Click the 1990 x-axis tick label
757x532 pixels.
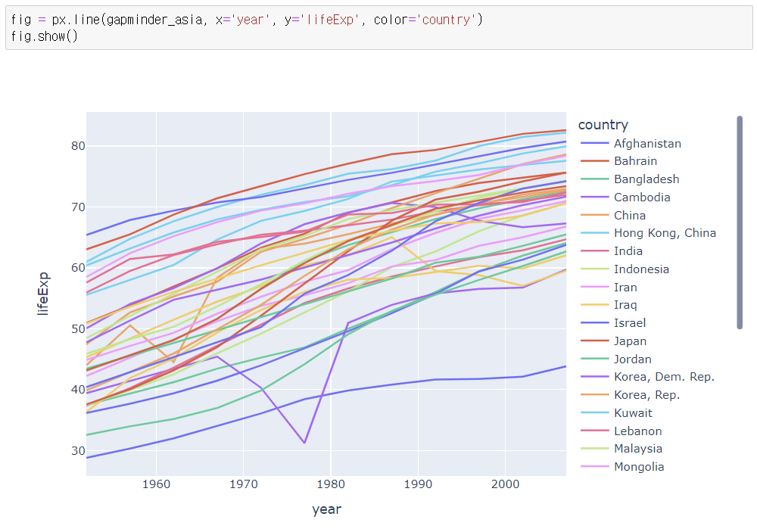tap(418, 484)
